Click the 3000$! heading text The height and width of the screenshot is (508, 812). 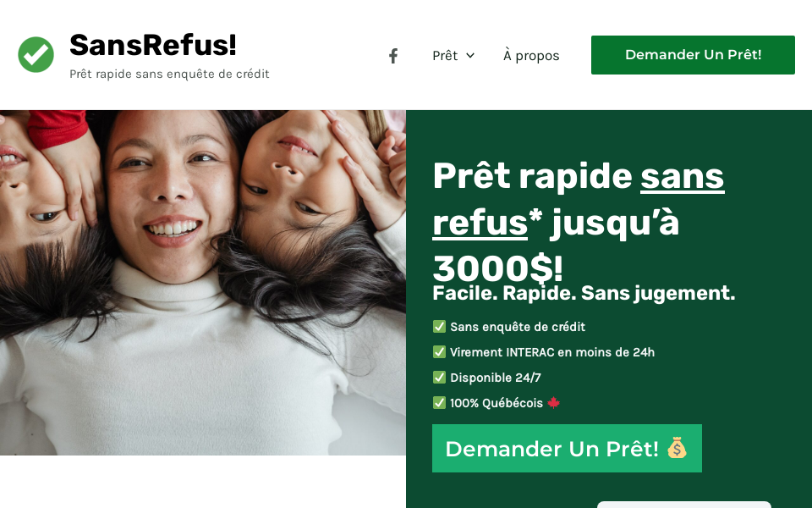tap(497, 268)
